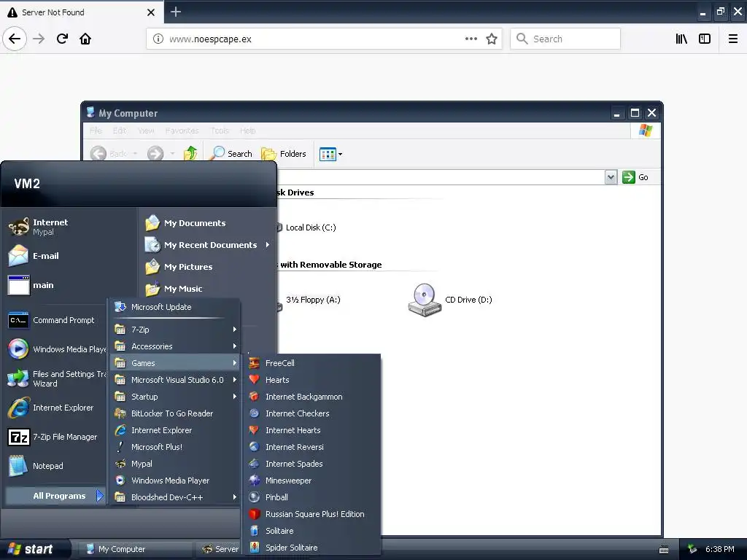Toggle browser sidebar view
Viewport: 747px width, 560px height.
pyautogui.click(x=705, y=39)
